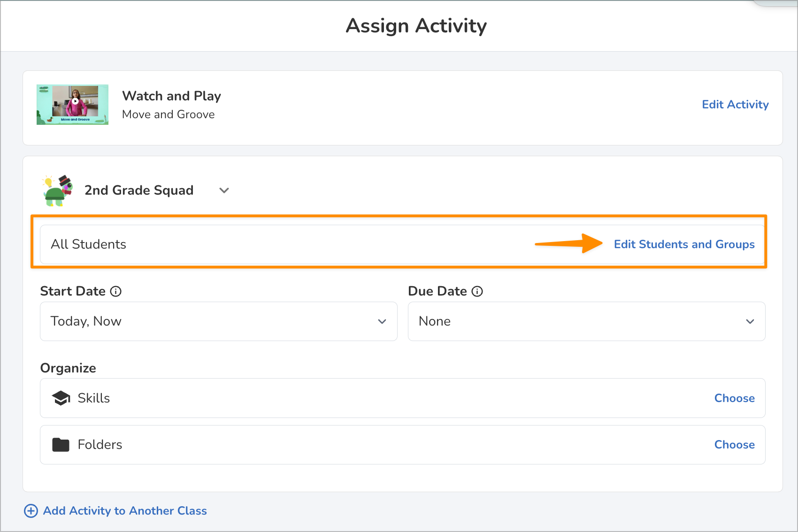Click the plus icon beside Add Activity
798x532 pixels.
(x=30, y=510)
